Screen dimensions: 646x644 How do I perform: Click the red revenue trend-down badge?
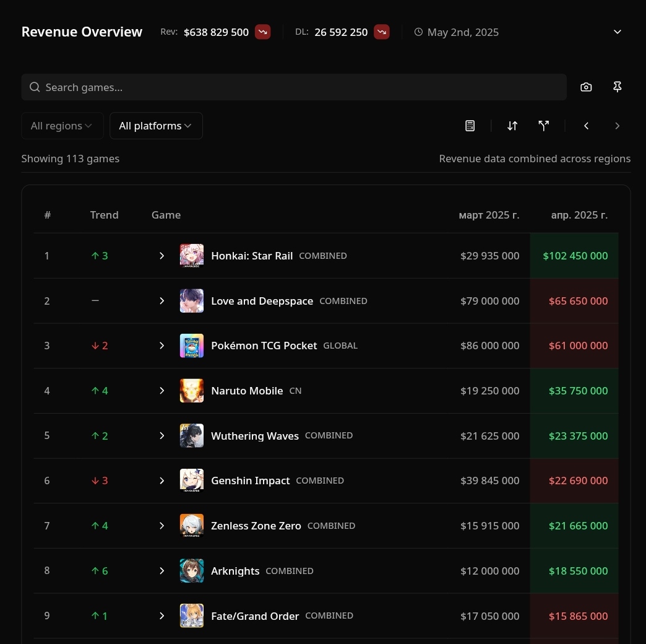click(262, 32)
